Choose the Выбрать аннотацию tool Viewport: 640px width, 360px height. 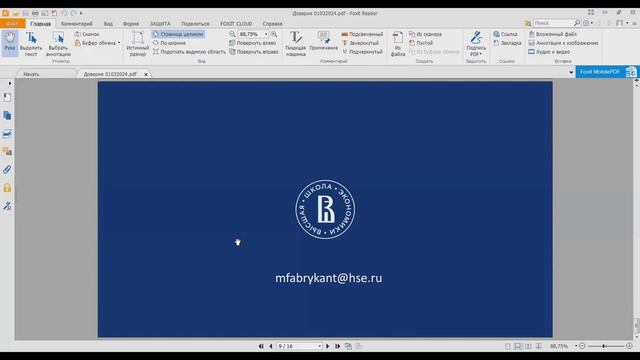(58, 43)
